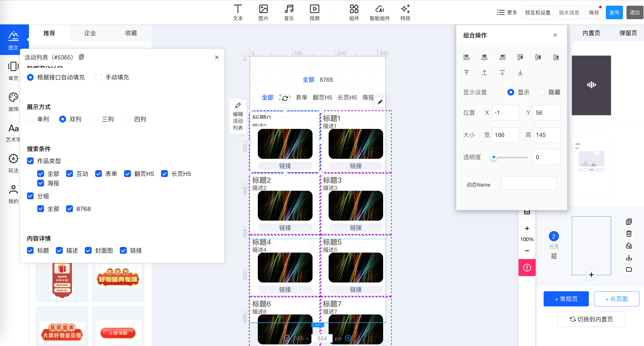Adjust the 透明度 opacity slider

[x=493, y=157]
